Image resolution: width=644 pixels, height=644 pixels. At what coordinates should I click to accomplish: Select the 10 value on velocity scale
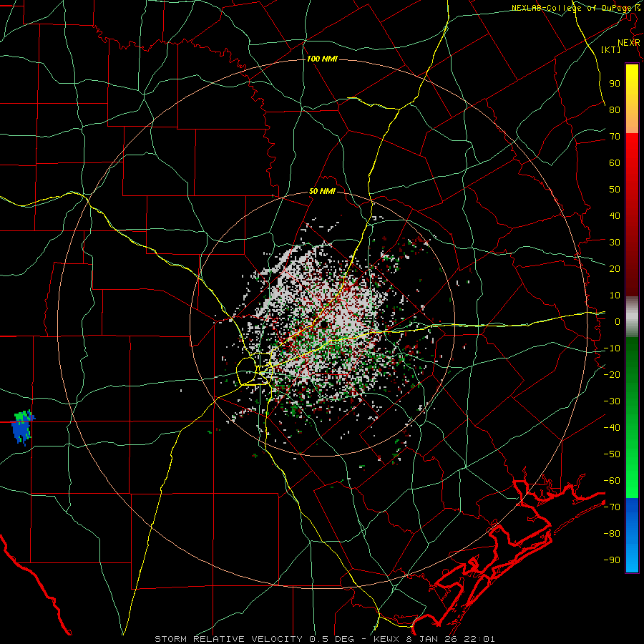tap(615, 296)
